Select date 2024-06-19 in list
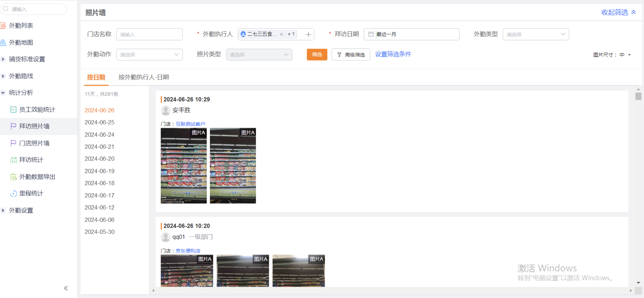Screen dimensions: 644x298 [99, 171]
